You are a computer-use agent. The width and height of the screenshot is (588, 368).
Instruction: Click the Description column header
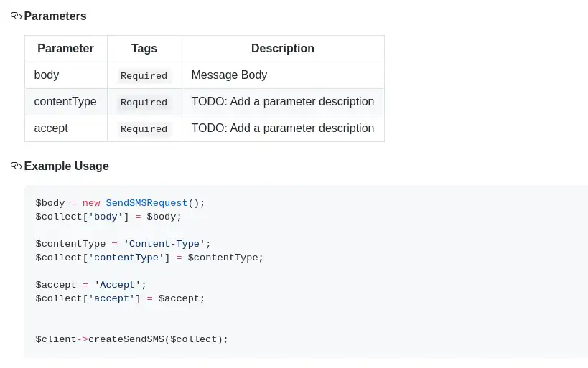pyautogui.click(x=282, y=49)
